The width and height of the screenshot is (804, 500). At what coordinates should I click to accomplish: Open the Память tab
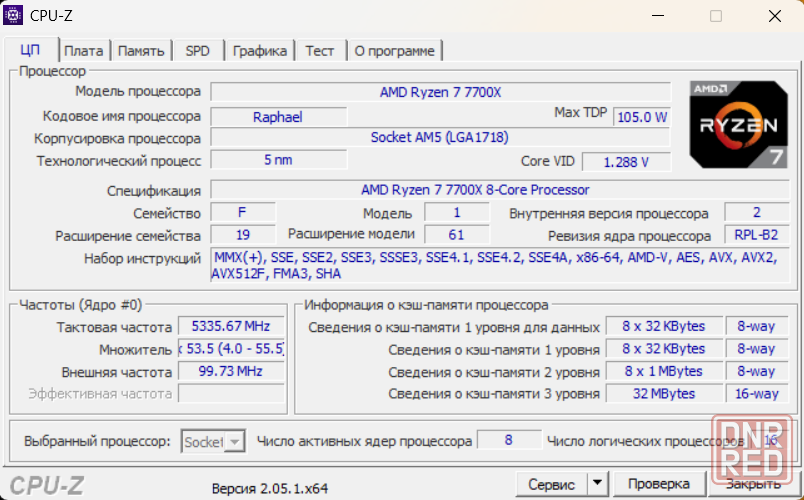coord(141,51)
